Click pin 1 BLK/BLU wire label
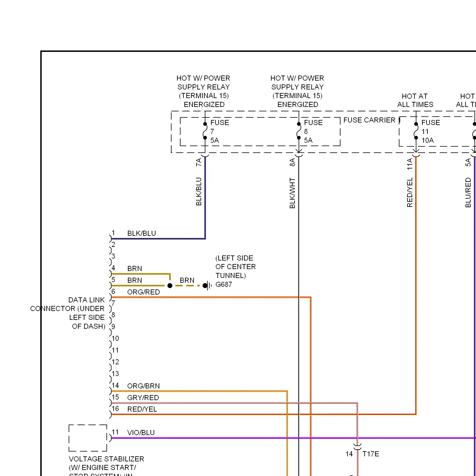The image size is (476, 476). click(142, 233)
